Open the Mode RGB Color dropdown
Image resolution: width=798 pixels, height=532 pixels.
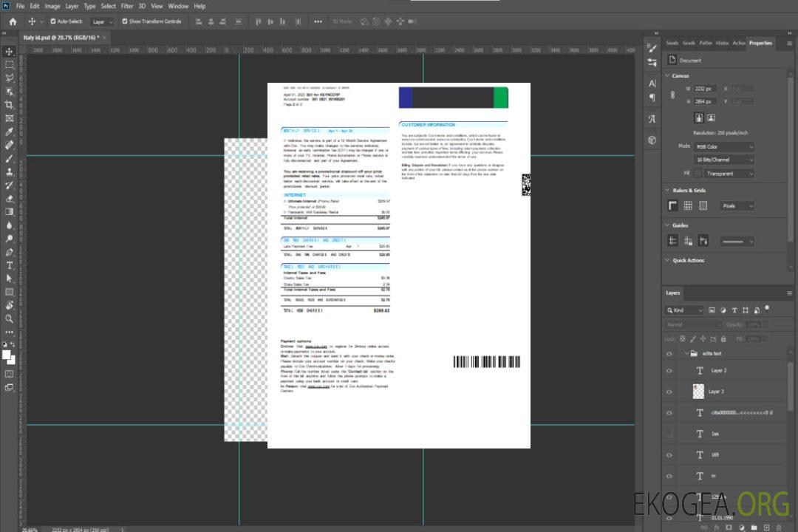723,146
